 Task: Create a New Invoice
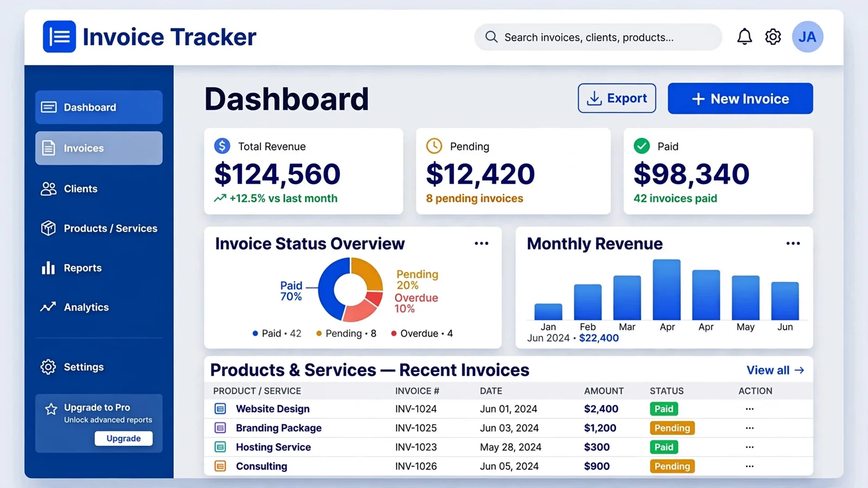pyautogui.click(x=740, y=98)
